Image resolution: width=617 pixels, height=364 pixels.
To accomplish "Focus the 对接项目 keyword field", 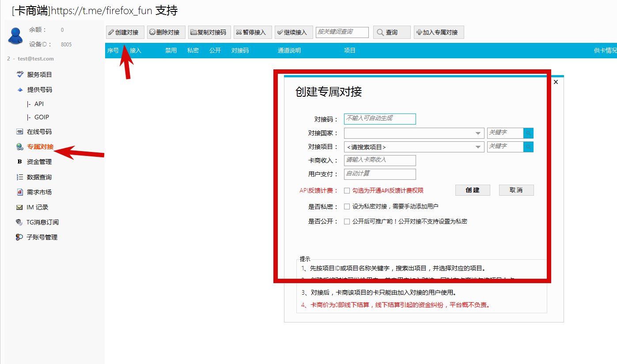I will 505,147.
